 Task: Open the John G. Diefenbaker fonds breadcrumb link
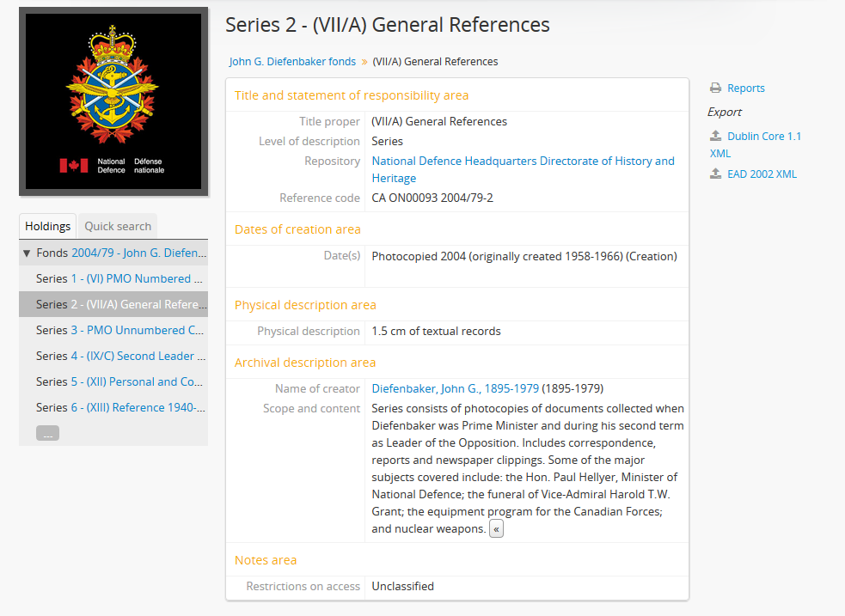coord(293,62)
